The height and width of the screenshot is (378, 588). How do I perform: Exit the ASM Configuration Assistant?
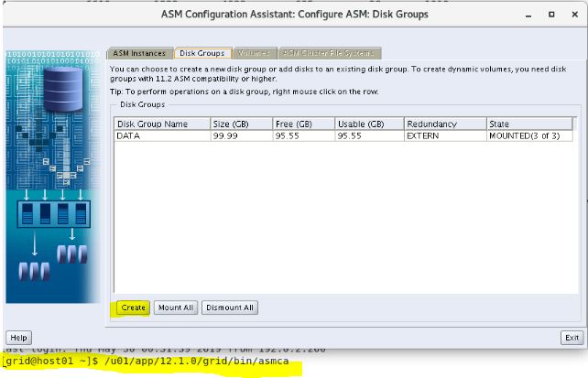coord(572,338)
